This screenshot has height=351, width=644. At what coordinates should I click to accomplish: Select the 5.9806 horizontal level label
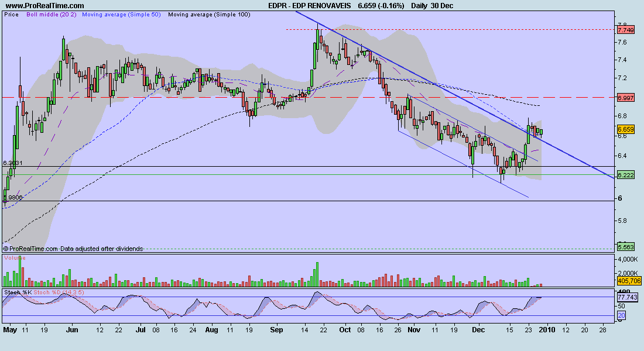(x=13, y=198)
